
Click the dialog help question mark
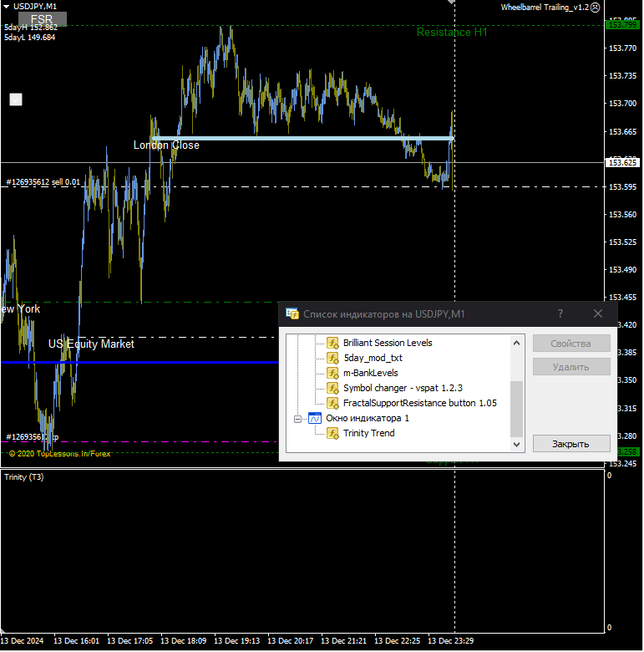(560, 313)
